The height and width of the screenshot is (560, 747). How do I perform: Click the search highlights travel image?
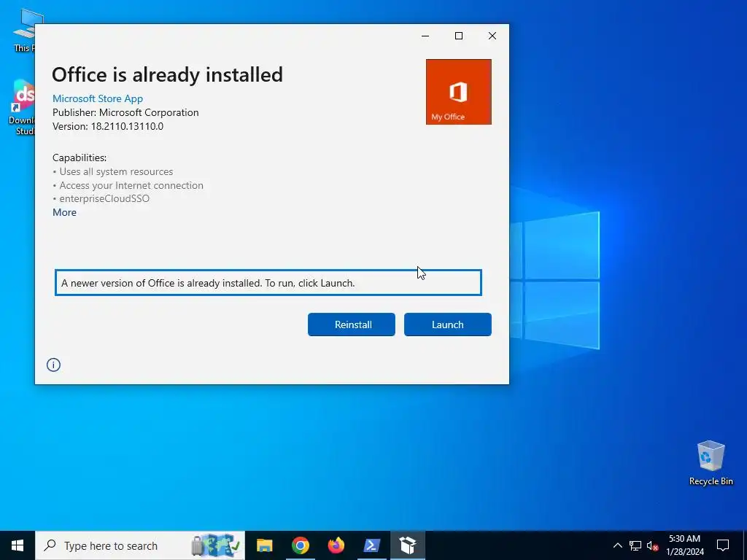(216, 545)
